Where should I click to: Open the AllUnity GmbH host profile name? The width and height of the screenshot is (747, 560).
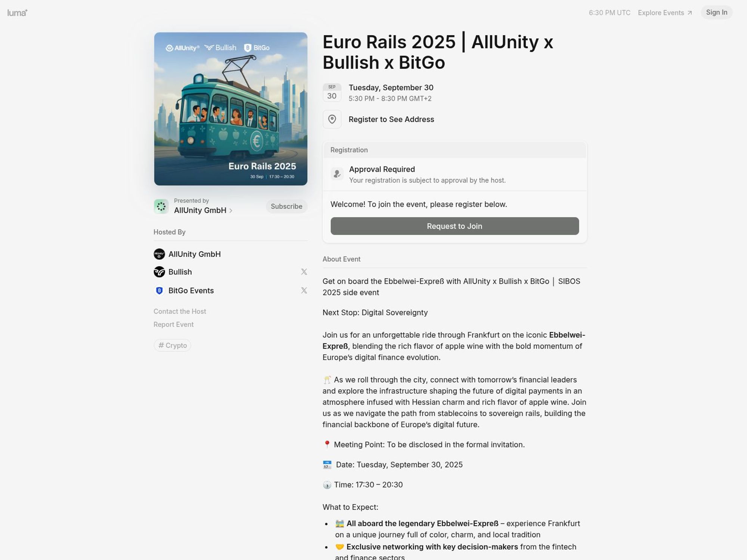click(195, 254)
